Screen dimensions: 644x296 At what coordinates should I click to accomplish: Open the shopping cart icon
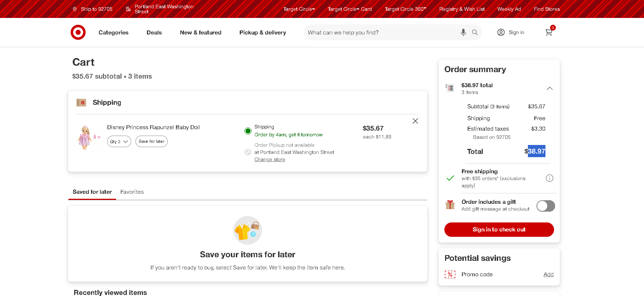click(x=549, y=32)
